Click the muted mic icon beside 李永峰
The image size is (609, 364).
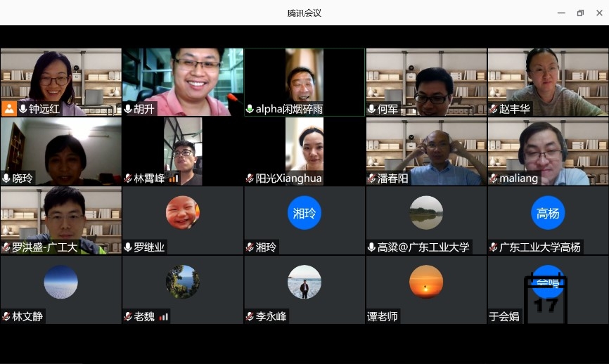pos(250,317)
